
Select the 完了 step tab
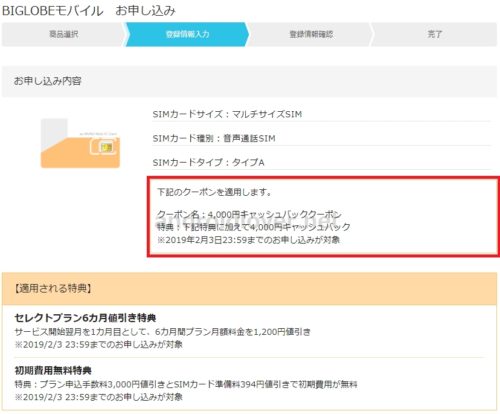[435, 34]
